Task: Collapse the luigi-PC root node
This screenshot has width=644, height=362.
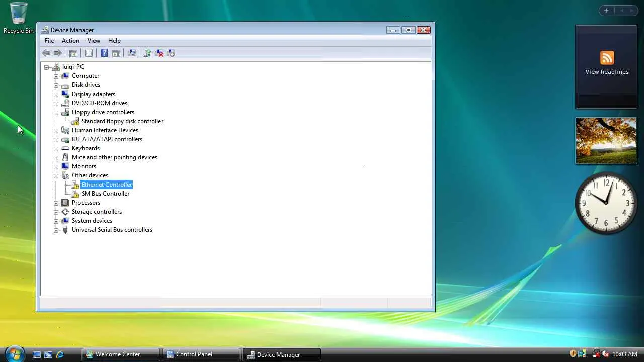Action: [x=46, y=67]
